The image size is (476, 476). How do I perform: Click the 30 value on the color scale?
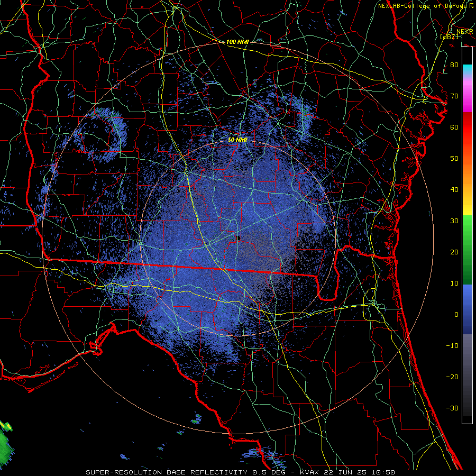[x=454, y=221]
